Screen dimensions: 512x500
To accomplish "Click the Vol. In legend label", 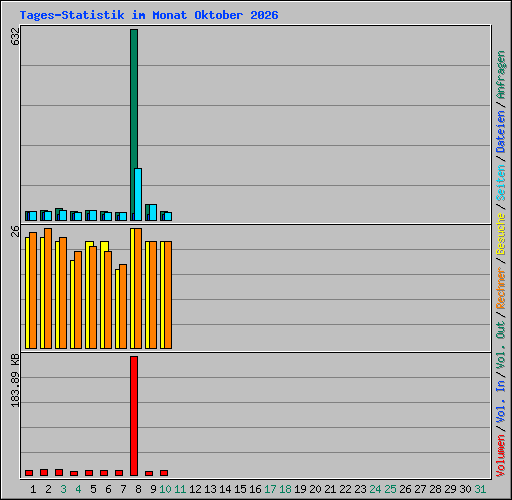I will coord(501,401).
